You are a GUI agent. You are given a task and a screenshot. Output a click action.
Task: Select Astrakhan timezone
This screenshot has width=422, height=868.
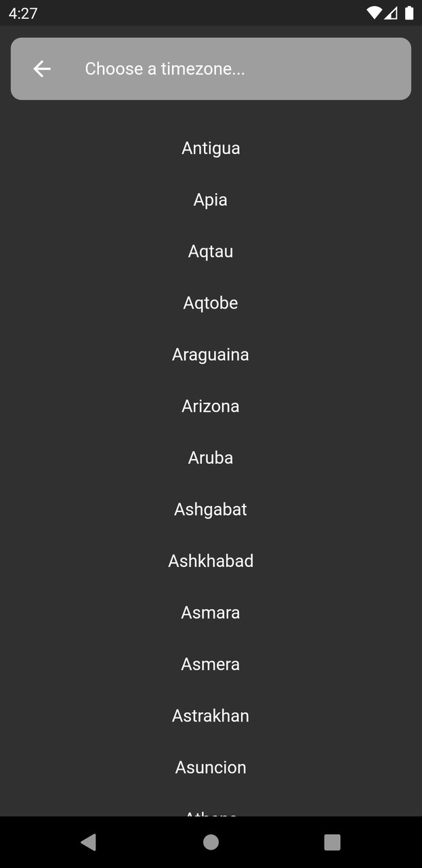coord(211,715)
